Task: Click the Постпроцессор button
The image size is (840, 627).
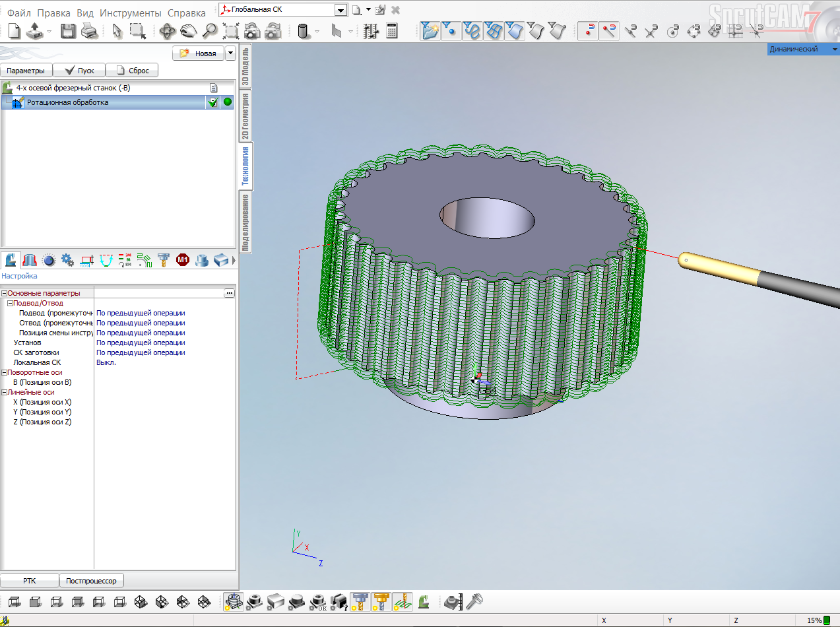Action: point(91,581)
